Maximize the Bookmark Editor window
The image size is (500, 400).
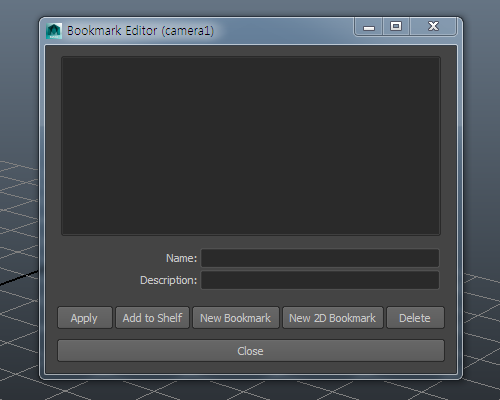[396, 27]
